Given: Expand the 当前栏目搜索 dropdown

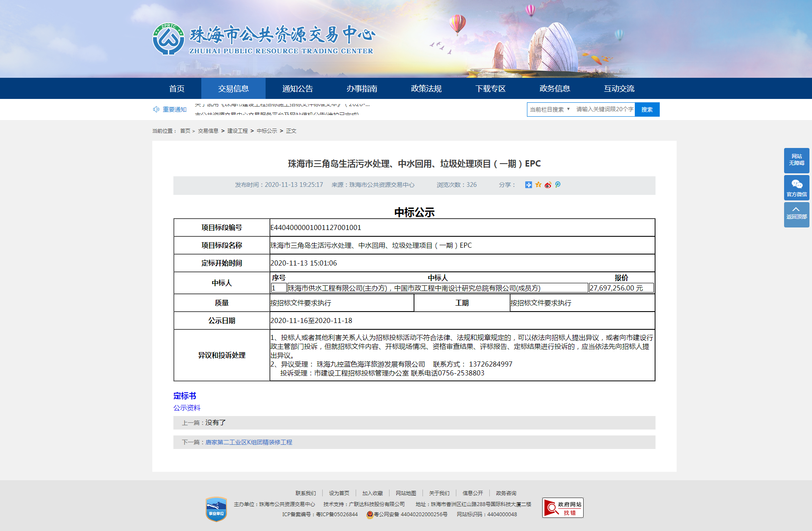Looking at the screenshot, I should pos(550,109).
